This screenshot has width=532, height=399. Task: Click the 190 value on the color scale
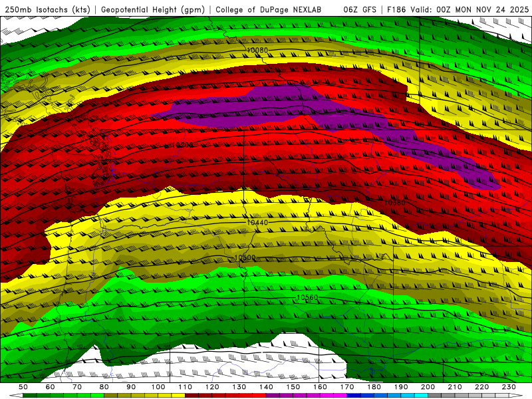point(401,387)
